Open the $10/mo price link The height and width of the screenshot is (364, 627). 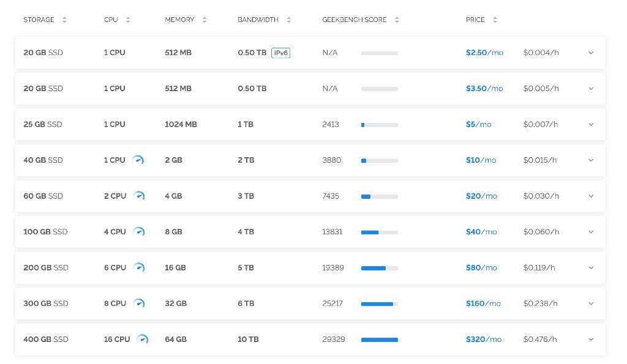[x=481, y=160]
